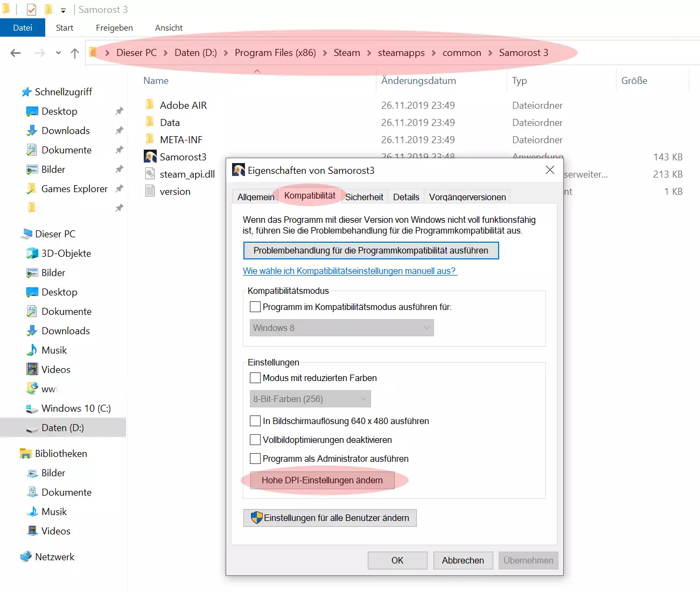Expand breadcrumb chevron after Daten (D:)
Image resolution: width=700 pixels, height=592 pixels.
226,53
